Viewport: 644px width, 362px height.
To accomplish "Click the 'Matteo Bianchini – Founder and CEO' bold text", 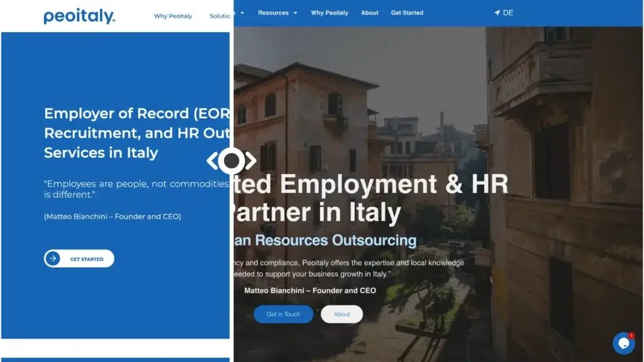I will click(x=310, y=290).
